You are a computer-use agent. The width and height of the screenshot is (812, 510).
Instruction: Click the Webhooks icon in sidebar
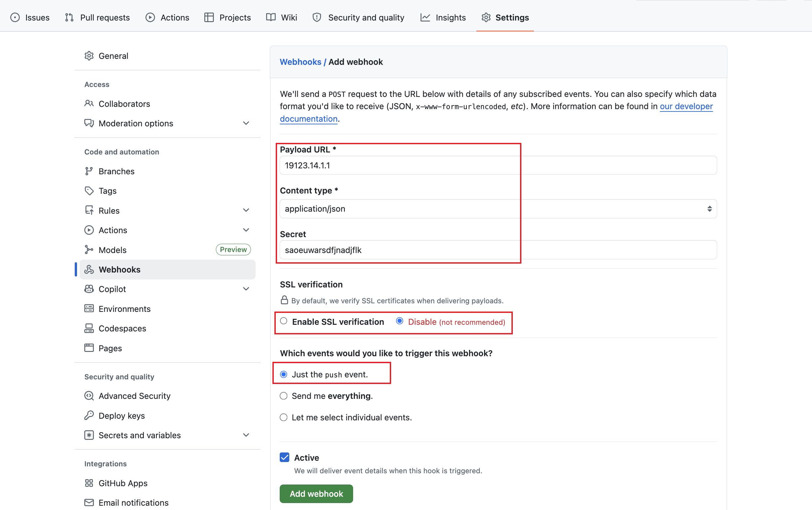click(89, 269)
